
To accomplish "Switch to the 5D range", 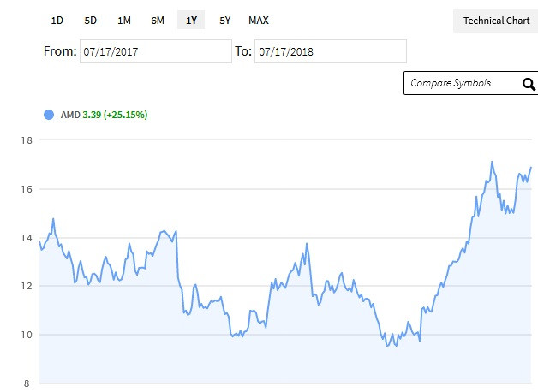I will pyautogui.click(x=91, y=21).
